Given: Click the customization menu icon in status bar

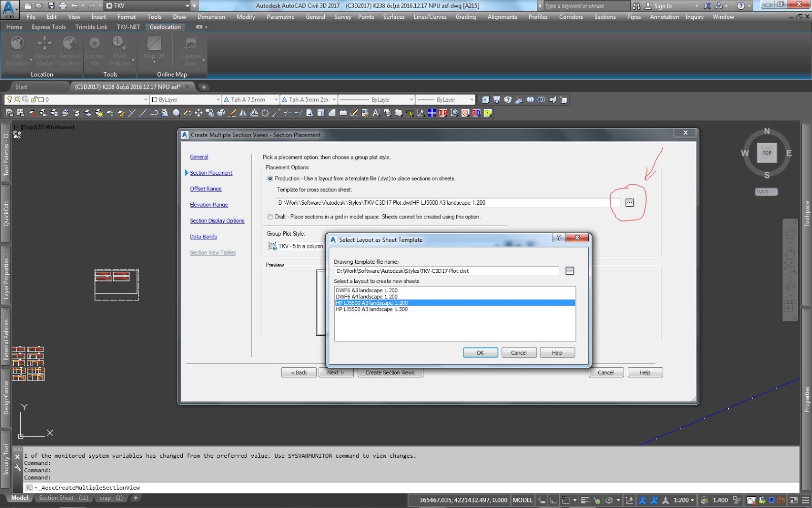Looking at the screenshot, I should (804, 500).
